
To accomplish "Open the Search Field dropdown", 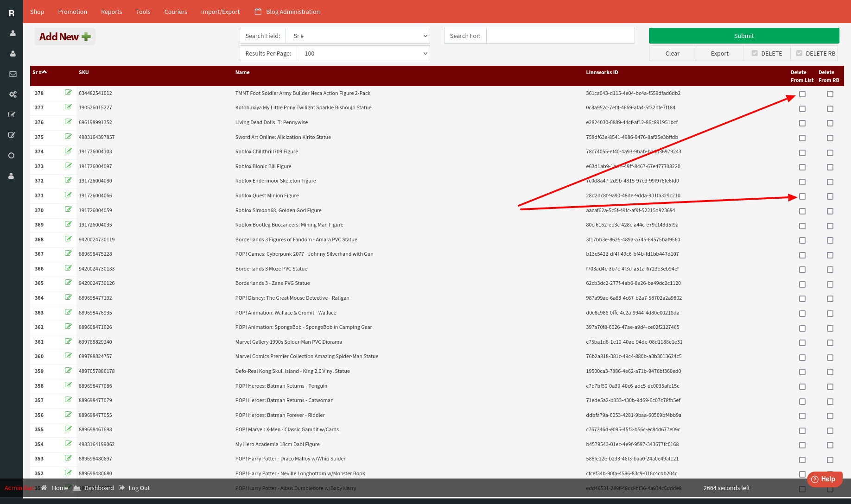I will 358,36.
